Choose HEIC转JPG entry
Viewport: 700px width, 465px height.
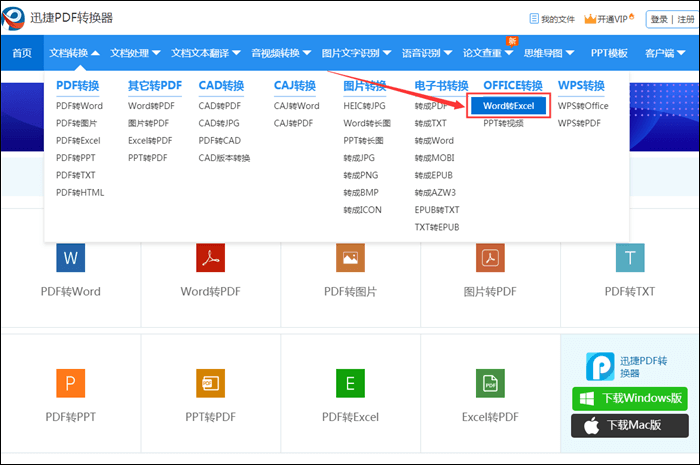click(364, 106)
